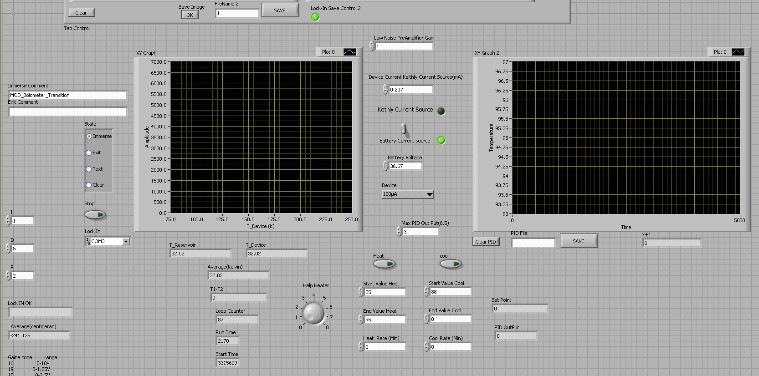Click the Max PID Out Puts value field
759x376 pixels.
420,231
